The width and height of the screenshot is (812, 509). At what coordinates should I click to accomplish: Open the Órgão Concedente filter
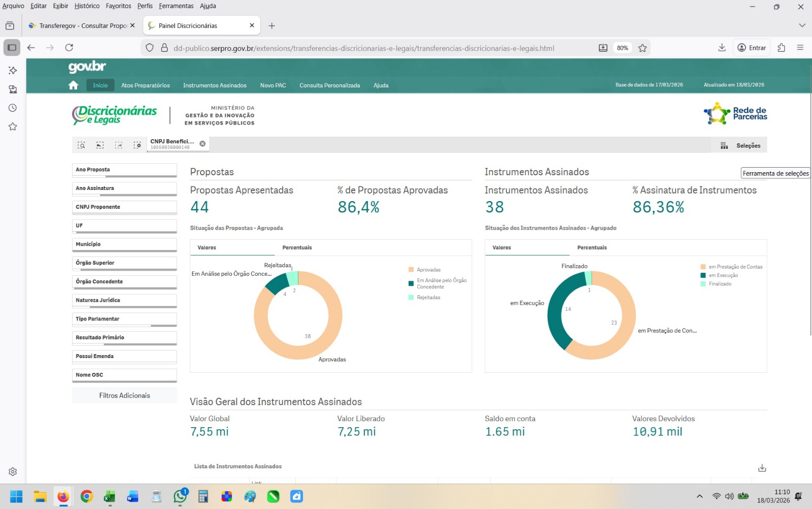click(124, 281)
